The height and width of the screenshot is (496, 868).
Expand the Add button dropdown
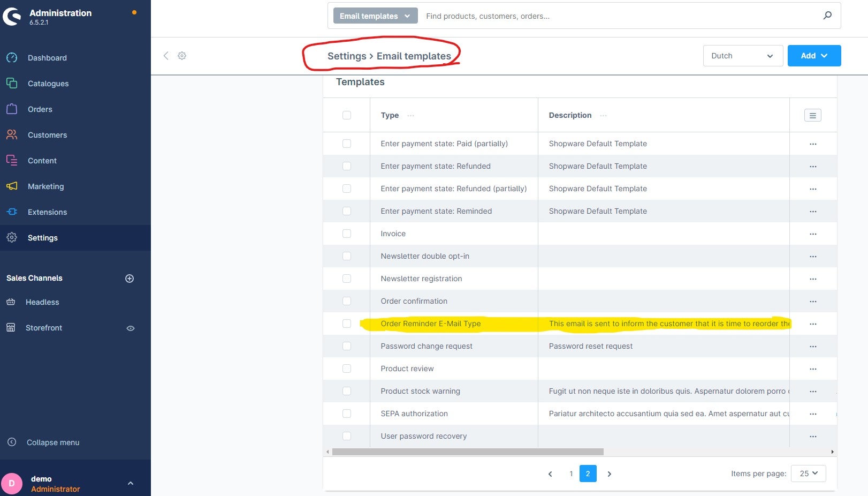click(x=814, y=56)
